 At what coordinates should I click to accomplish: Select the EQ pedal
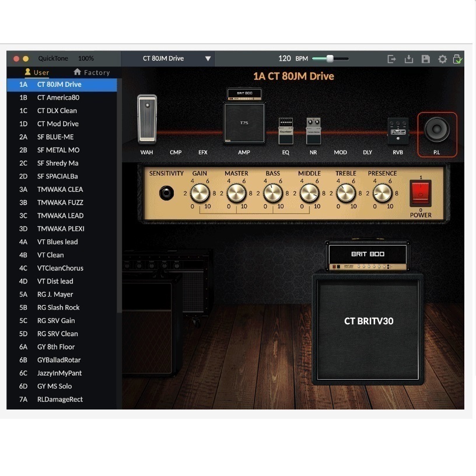point(285,130)
